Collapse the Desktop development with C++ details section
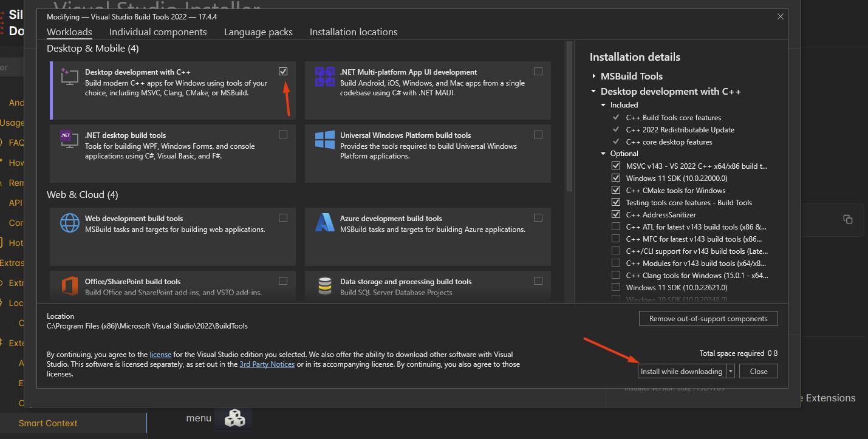This screenshot has height=439, width=868. point(593,91)
